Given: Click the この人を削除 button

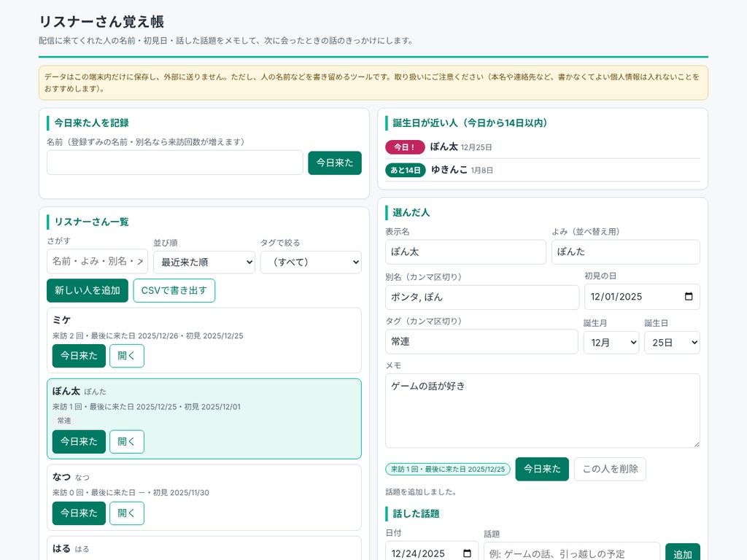Looking at the screenshot, I should [x=611, y=469].
